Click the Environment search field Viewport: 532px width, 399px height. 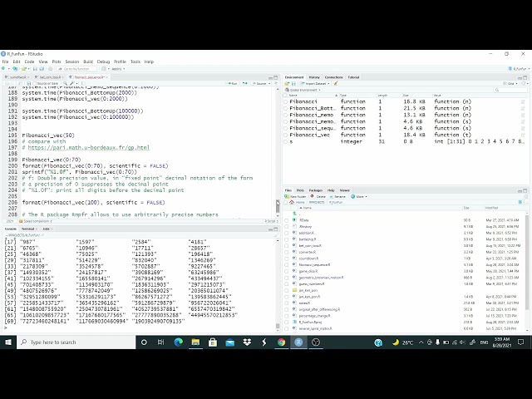coord(510,90)
